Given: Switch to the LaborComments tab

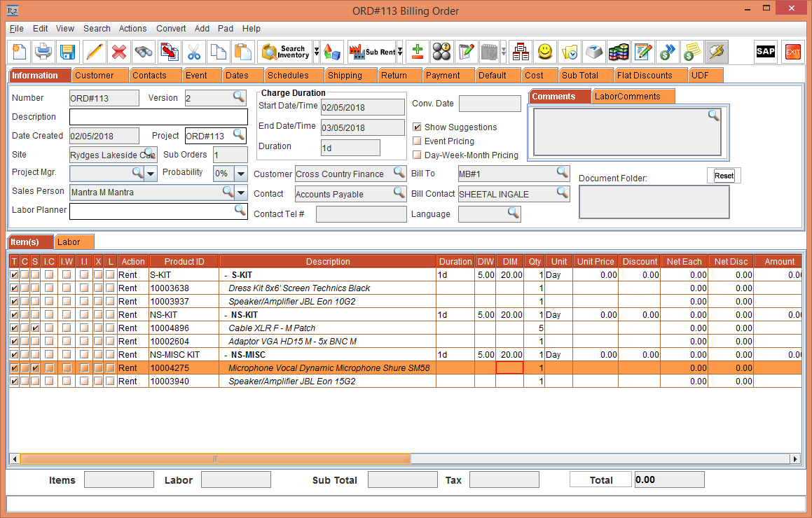Looking at the screenshot, I should pyautogui.click(x=627, y=97).
